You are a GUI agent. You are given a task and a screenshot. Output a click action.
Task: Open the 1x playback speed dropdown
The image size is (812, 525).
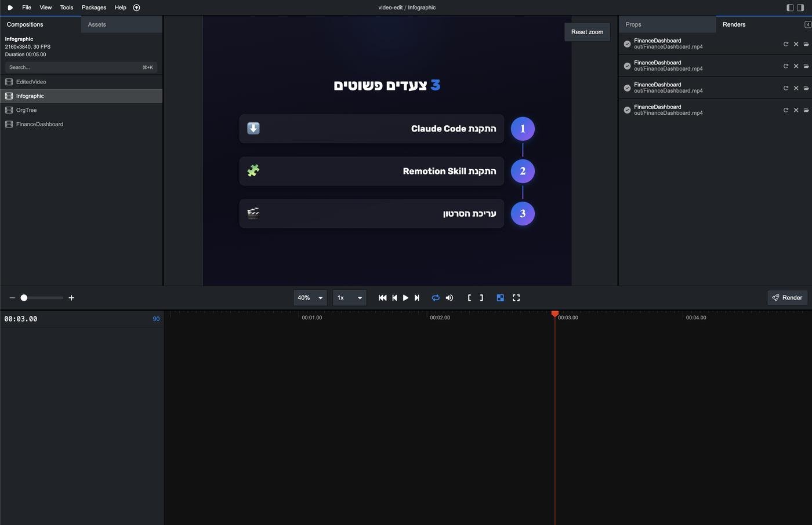pos(349,298)
